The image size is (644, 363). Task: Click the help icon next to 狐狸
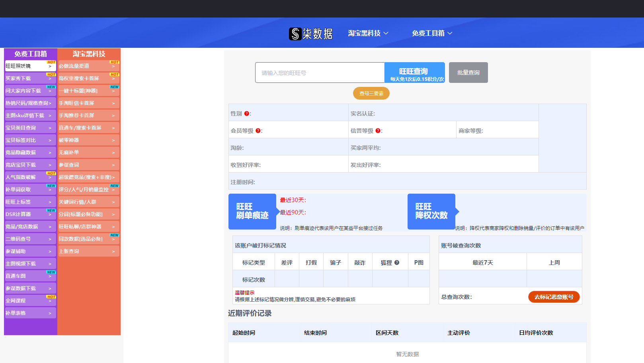pyautogui.click(x=397, y=263)
